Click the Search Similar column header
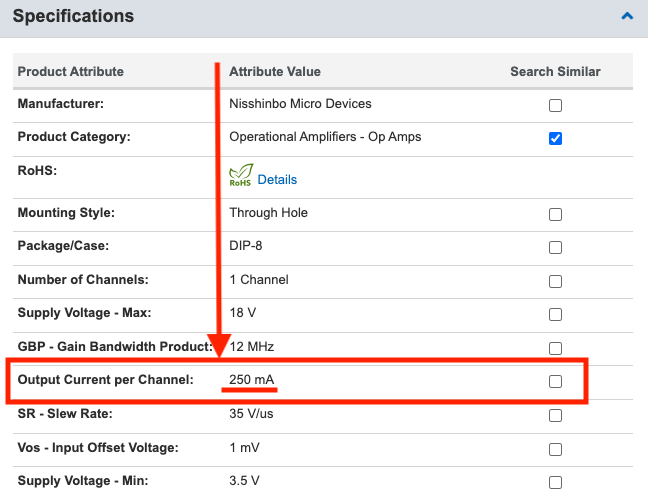Image resolution: width=648 pixels, height=490 pixels. click(555, 71)
